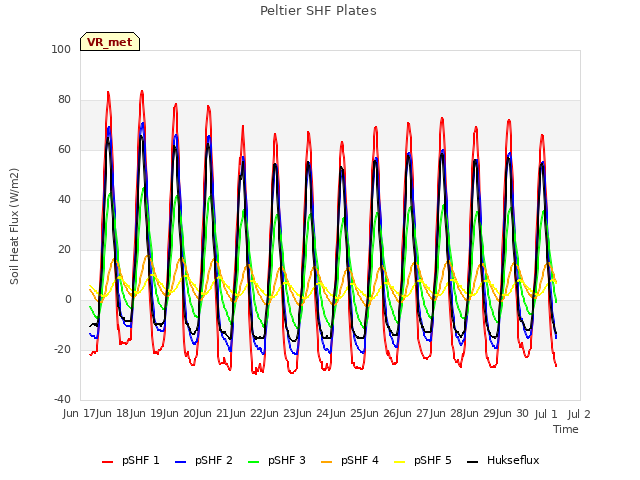
Task: Click the Jun 28 x-axis tick label
Action: (x=448, y=413)
